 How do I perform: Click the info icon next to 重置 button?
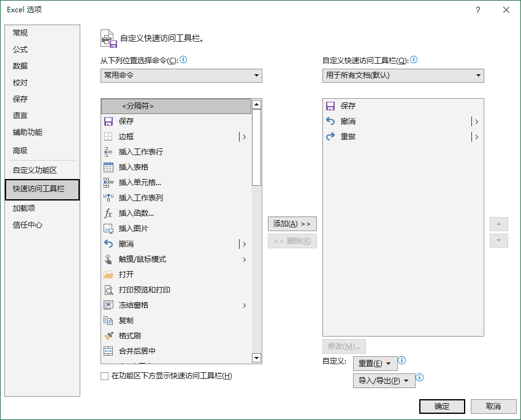(x=401, y=360)
